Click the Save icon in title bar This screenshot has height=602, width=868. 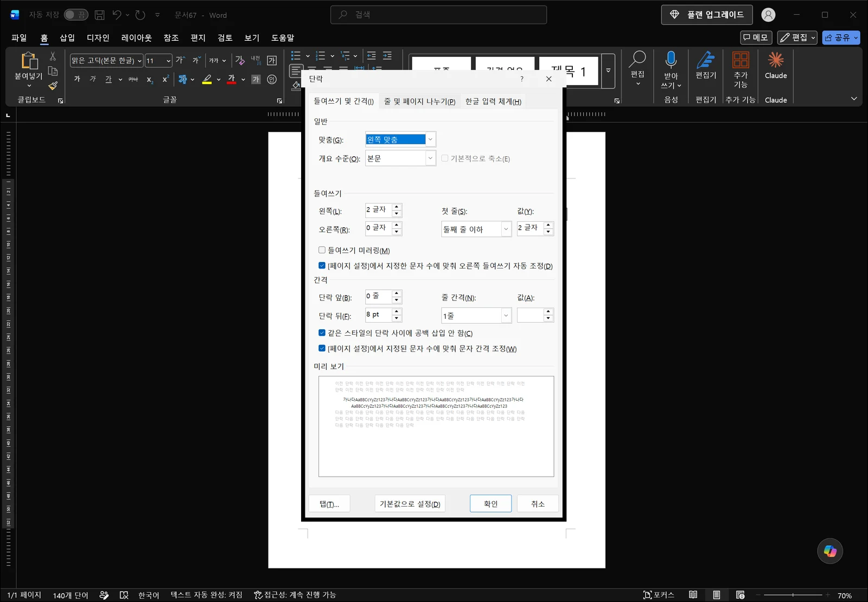coord(99,15)
